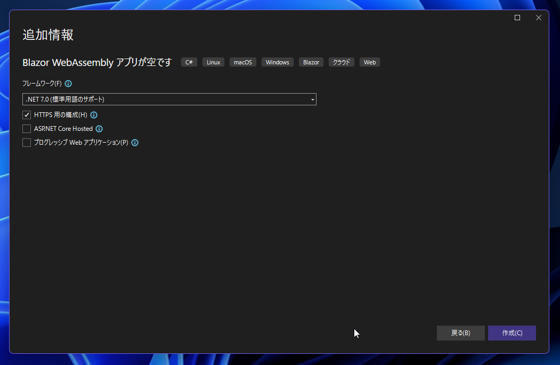Click the macOS tag
This screenshot has width=560, height=365.
[243, 62]
